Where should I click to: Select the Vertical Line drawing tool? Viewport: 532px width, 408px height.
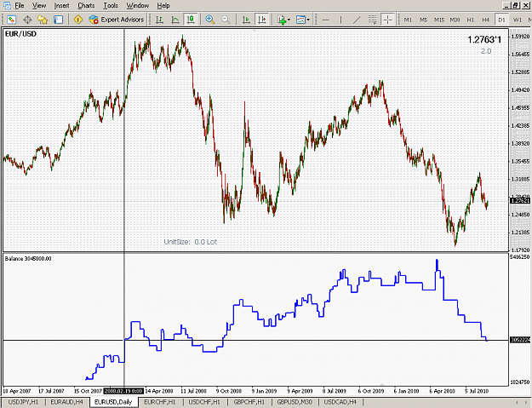coord(341,20)
